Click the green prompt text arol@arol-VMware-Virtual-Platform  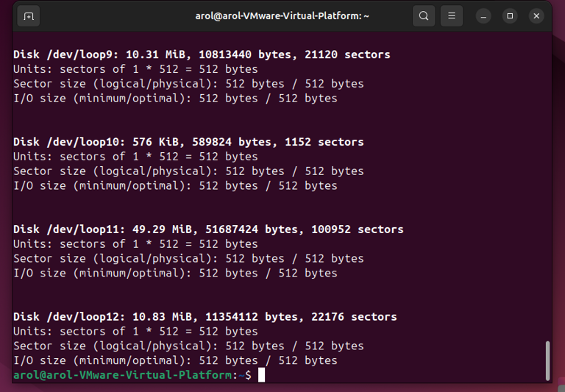pos(123,375)
